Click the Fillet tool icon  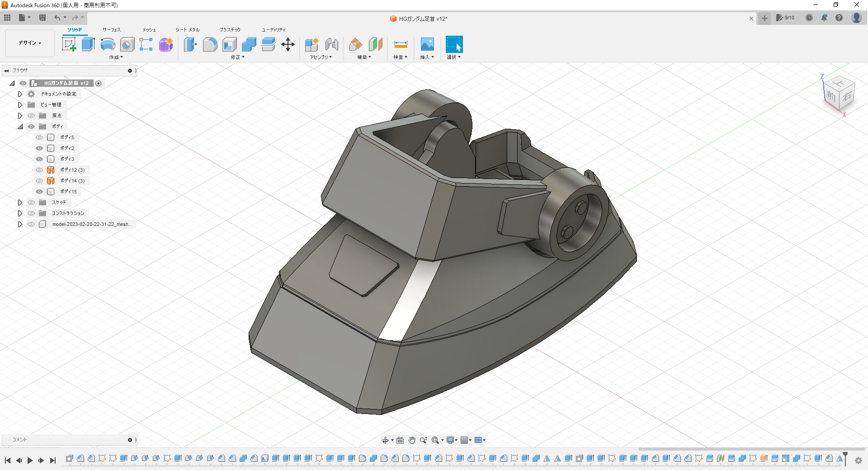pyautogui.click(x=210, y=44)
